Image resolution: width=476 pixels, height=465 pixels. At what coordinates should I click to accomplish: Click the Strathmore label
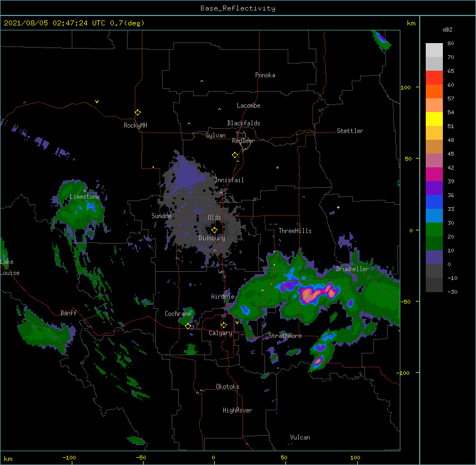[x=285, y=336]
